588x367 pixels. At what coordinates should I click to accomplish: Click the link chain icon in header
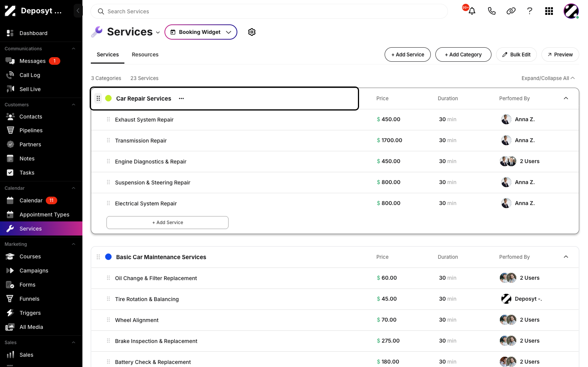pyautogui.click(x=511, y=11)
